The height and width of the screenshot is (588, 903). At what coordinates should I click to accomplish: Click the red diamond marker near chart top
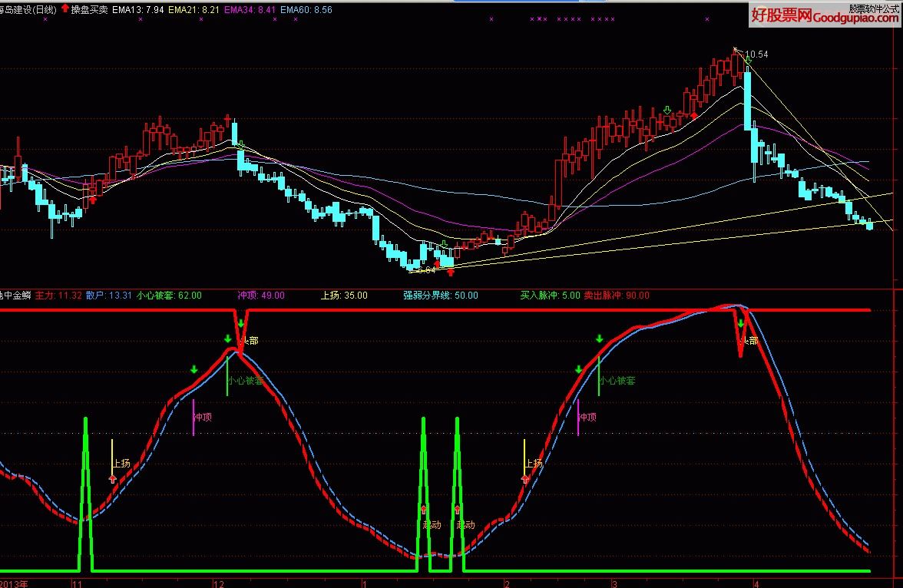(694, 116)
